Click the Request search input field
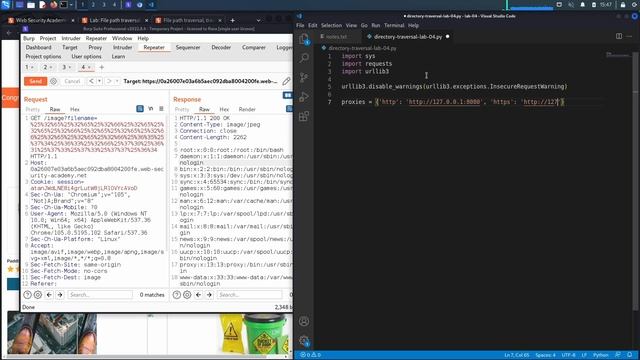The image size is (640, 360). pos(100,295)
